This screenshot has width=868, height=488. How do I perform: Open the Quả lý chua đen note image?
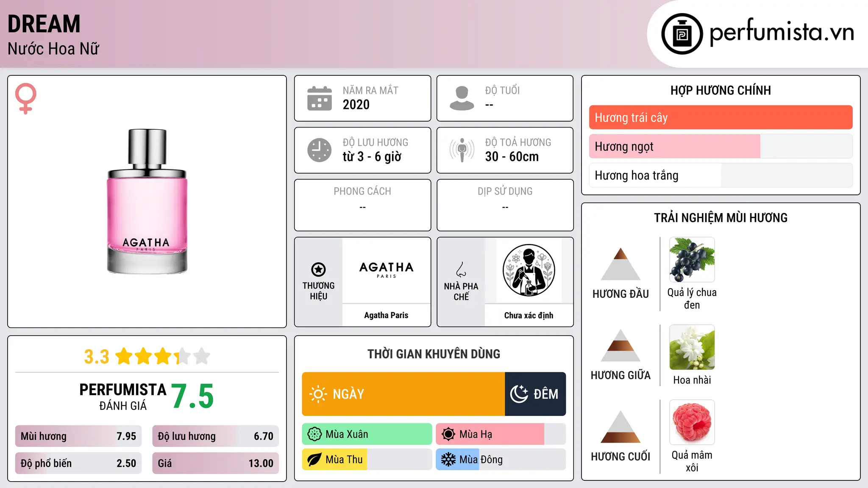click(x=692, y=260)
